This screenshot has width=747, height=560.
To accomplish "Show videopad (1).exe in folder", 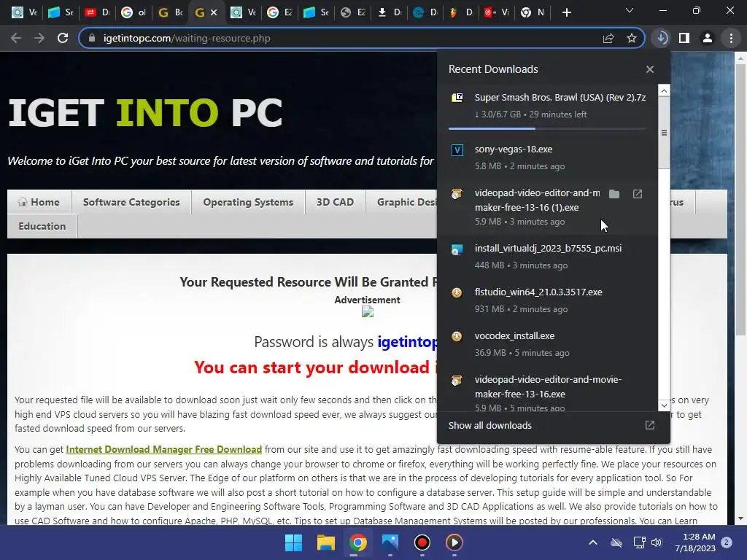I will point(614,194).
